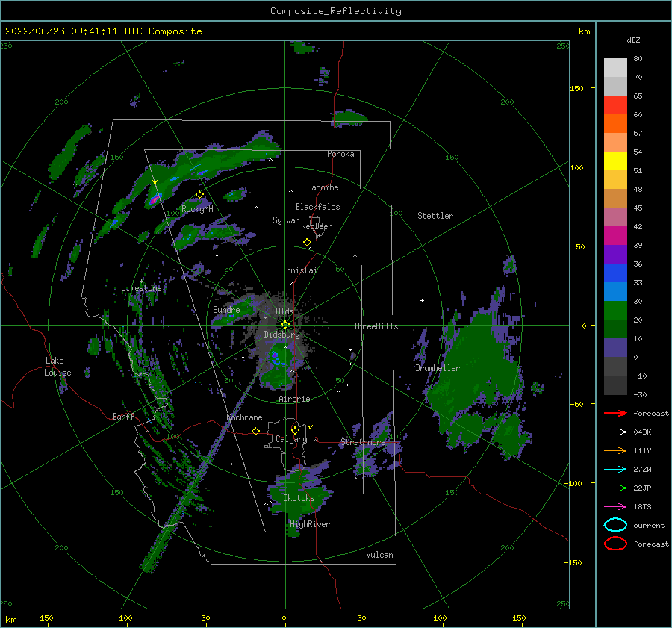Click the Banff label on the map
The width and height of the screenshot is (672, 628).
pyautogui.click(x=123, y=416)
